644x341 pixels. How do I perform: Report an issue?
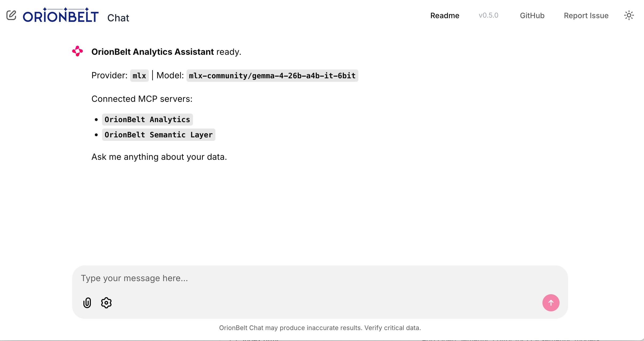[586, 15]
